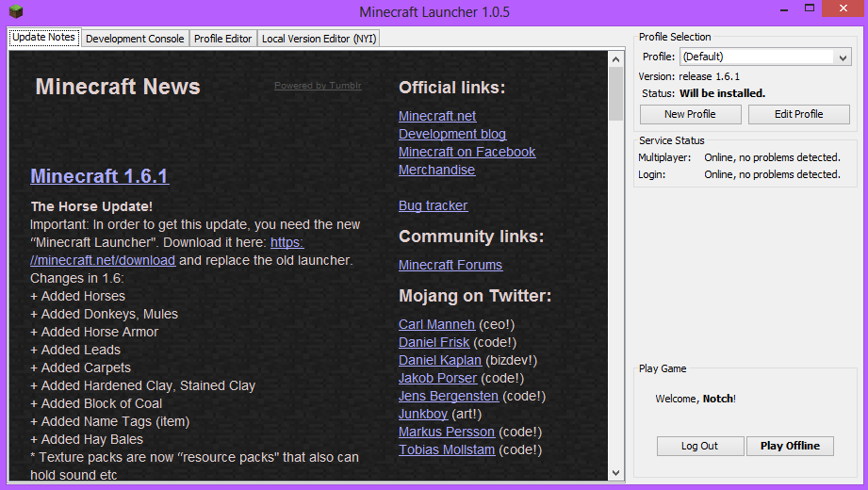Viewport: 868px width, 490px height.
Task: Click the Log Out button
Action: coord(699,446)
